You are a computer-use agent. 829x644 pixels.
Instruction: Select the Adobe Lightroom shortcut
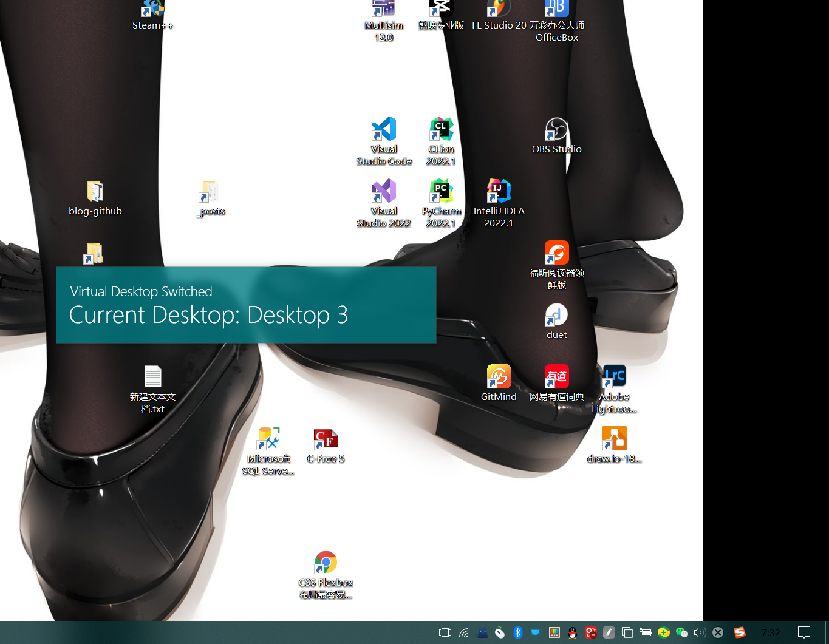615,389
